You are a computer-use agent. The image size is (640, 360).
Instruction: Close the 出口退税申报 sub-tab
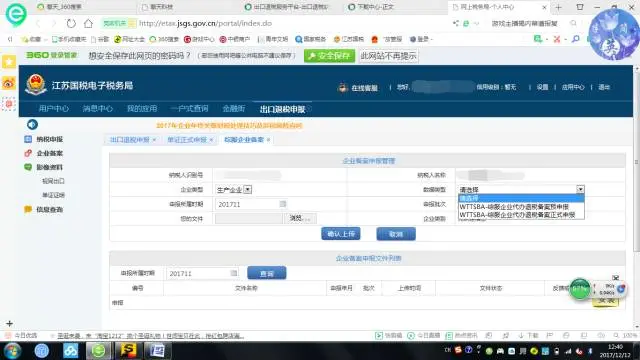(154, 140)
